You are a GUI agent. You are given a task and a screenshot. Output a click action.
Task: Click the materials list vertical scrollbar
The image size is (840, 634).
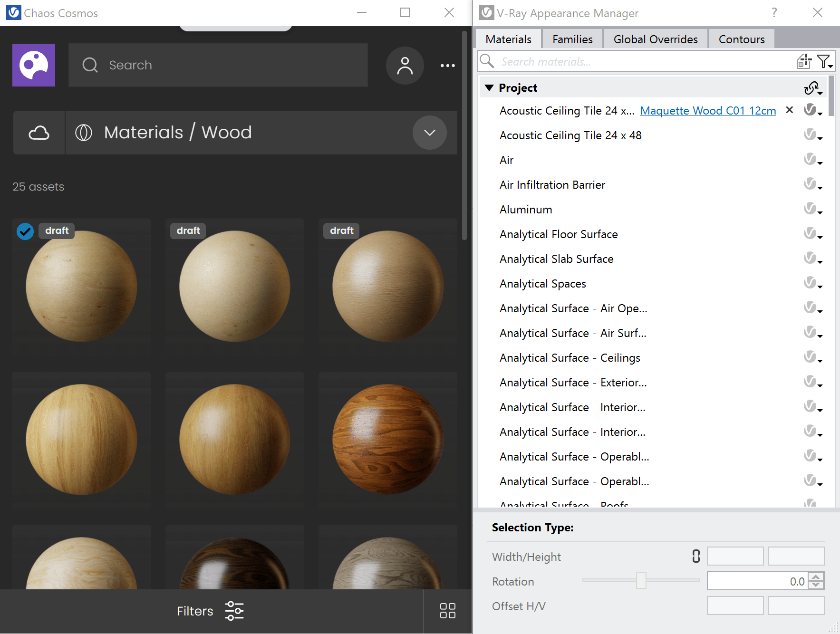pos(831,96)
